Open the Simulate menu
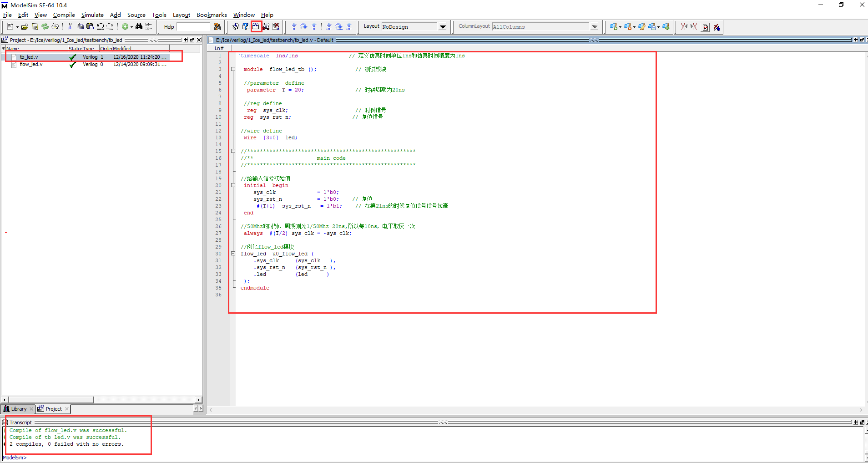 (92, 15)
